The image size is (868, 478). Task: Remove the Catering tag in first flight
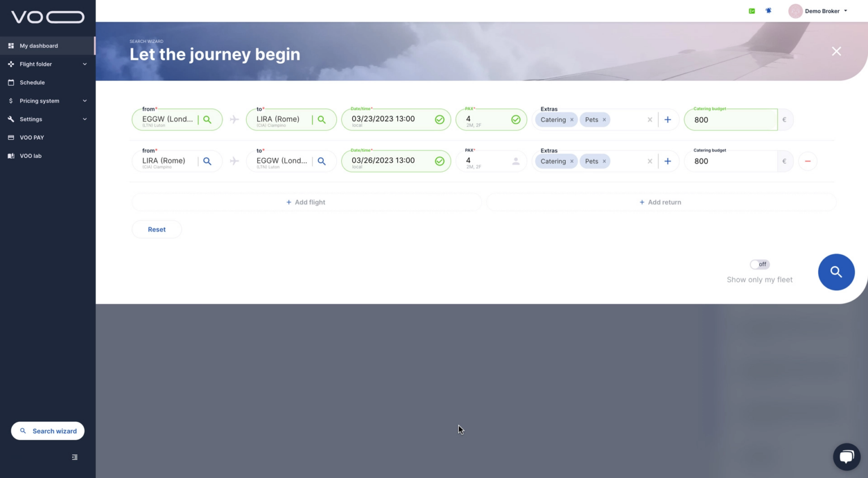click(572, 120)
